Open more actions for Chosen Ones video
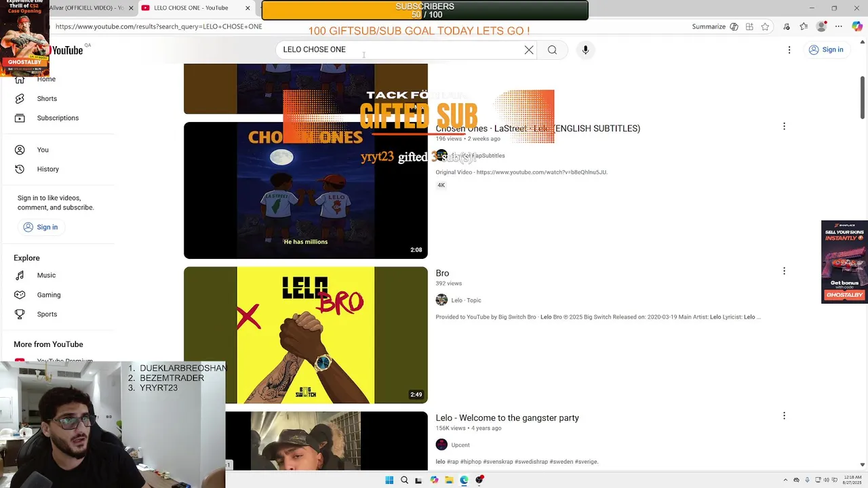 point(784,126)
